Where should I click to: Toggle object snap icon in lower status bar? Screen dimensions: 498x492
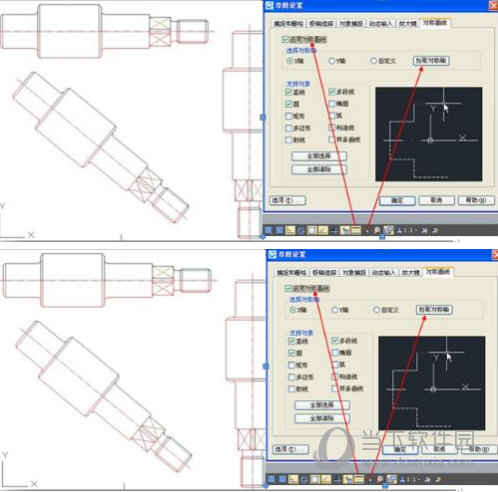[315, 479]
